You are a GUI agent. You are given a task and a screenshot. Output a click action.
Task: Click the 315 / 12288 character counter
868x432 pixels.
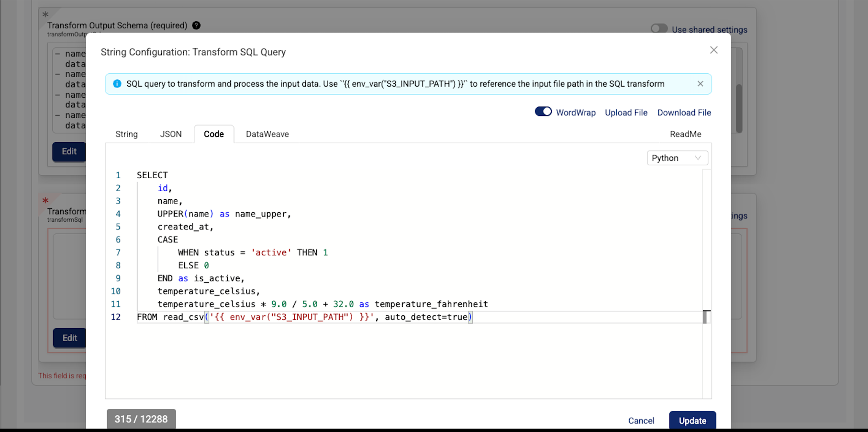pos(141,419)
